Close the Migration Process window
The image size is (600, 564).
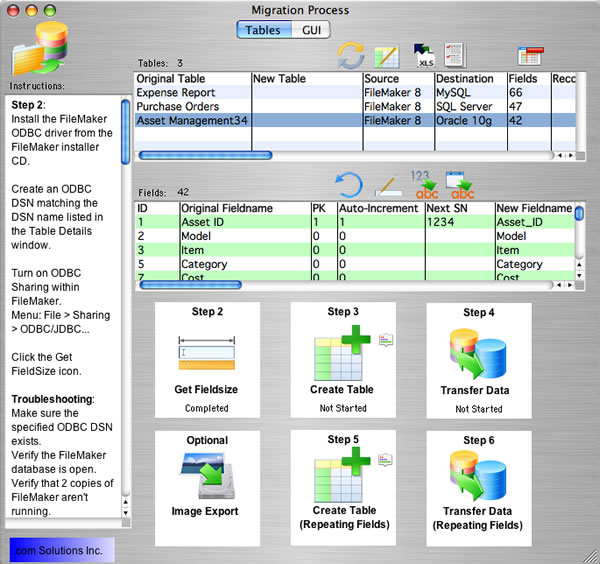click(x=13, y=10)
